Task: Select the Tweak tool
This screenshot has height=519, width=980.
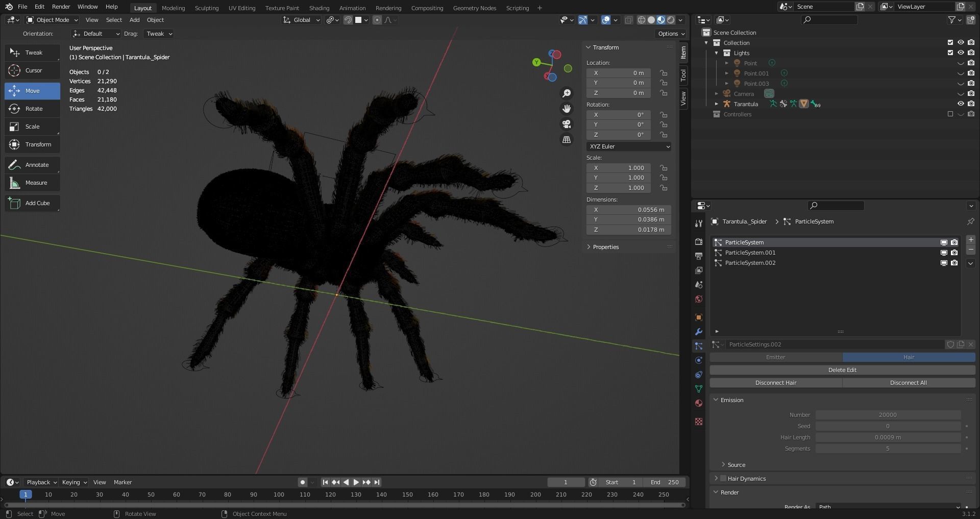Action: click(x=32, y=53)
